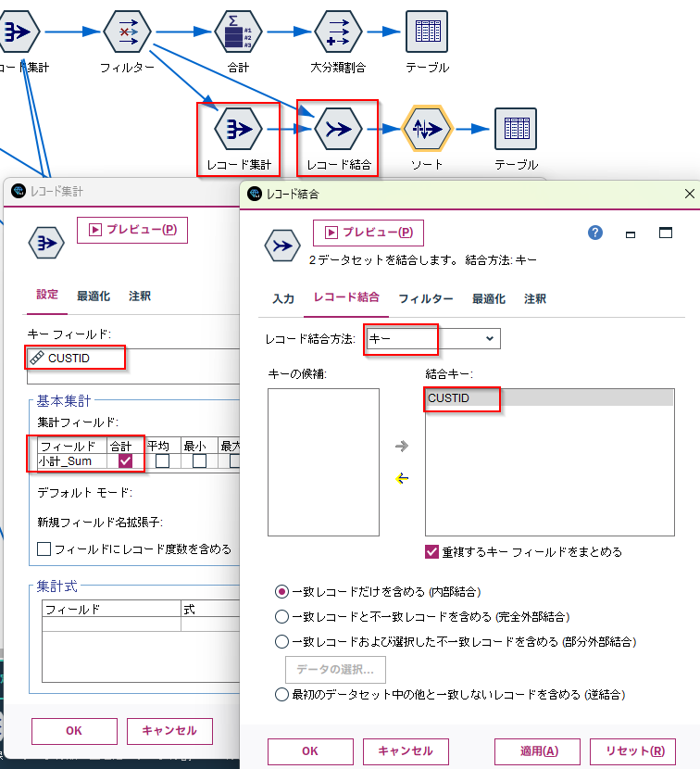This screenshot has width=700, height=769.
Task: Uncheck 合計 checkbox for 小計_Sum
Action: click(126, 461)
